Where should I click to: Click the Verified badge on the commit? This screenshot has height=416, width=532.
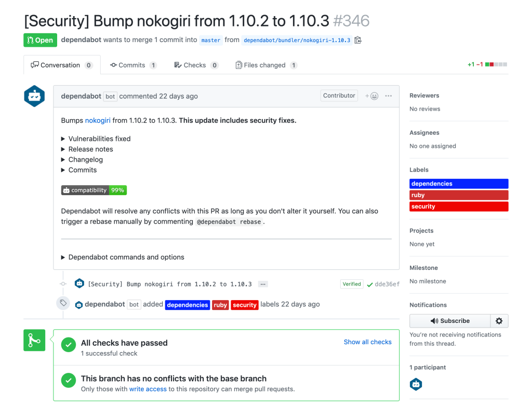(352, 284)
